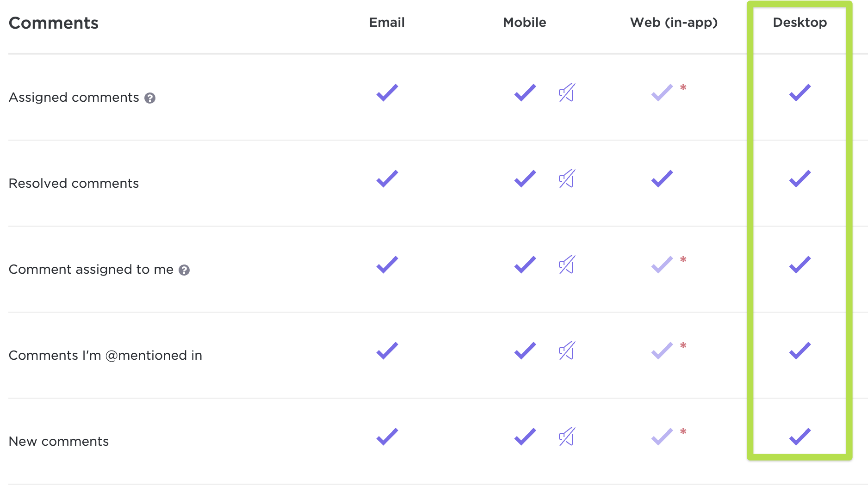Toggle Desktop checkmark for New comments
The width and height of the screenshot is (868, 492).
click(x=800, y=437)
